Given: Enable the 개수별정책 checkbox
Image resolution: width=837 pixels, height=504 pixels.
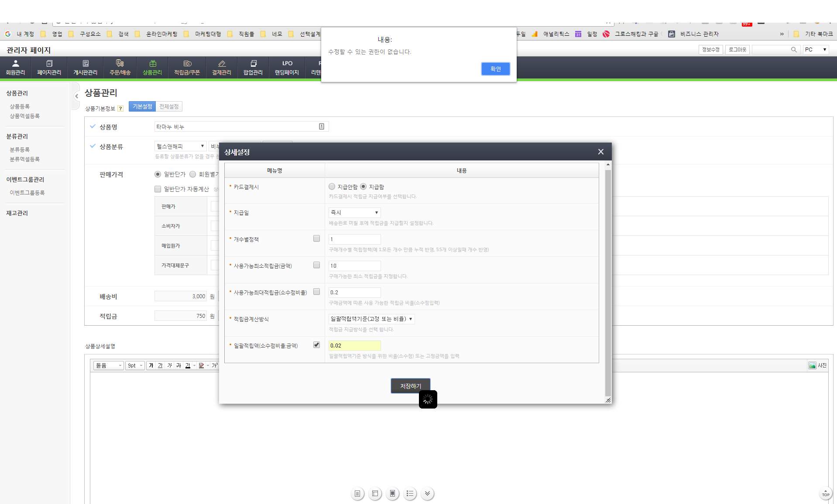Looking at the screenshot, I should (316, 238).
